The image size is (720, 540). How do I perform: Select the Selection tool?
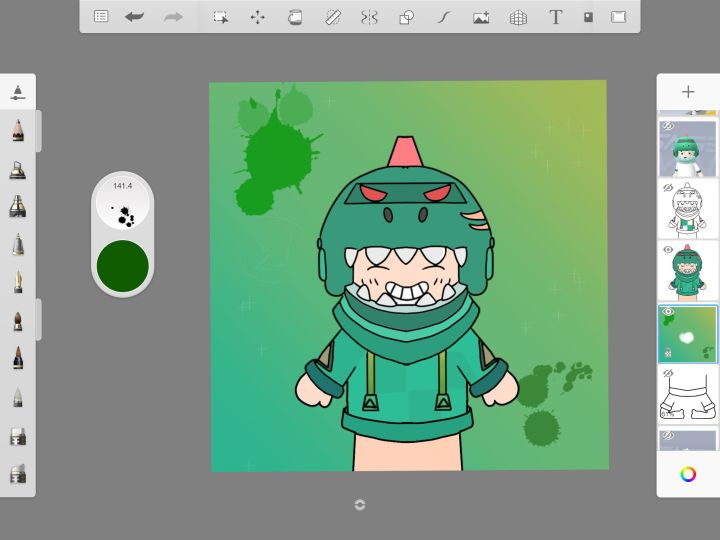(220, 17)
